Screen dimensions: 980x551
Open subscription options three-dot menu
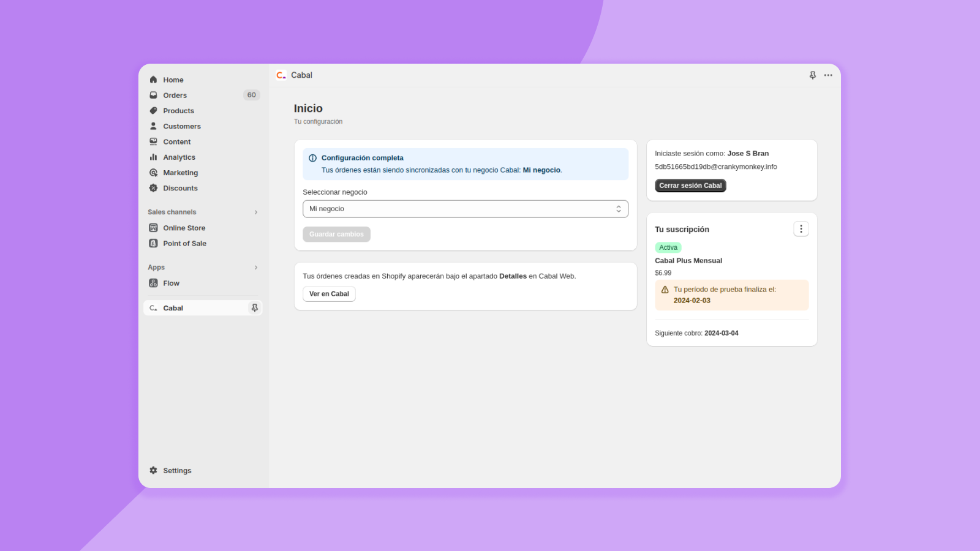[x=801, y=229]
